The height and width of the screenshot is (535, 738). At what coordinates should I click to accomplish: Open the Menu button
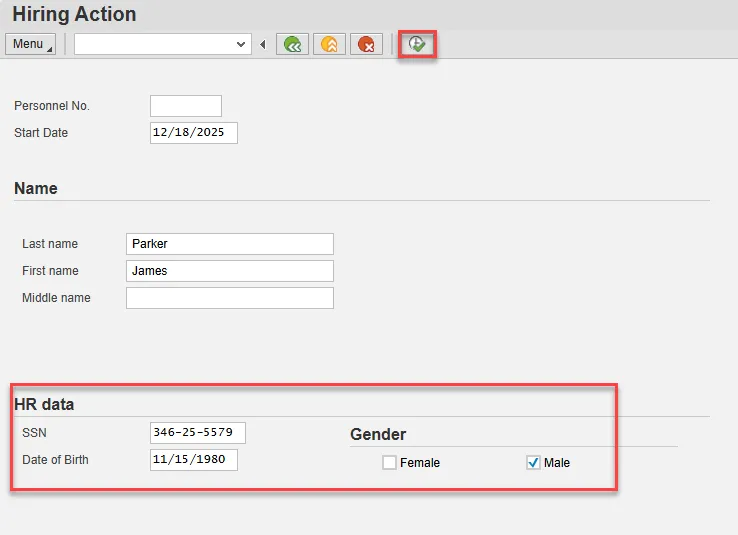[31, 44]
